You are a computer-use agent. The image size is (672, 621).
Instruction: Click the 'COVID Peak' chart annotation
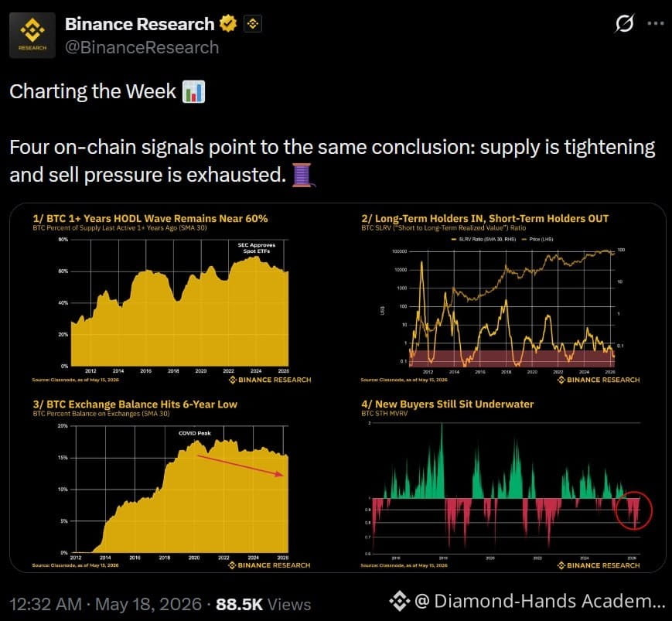pos(195,433)
